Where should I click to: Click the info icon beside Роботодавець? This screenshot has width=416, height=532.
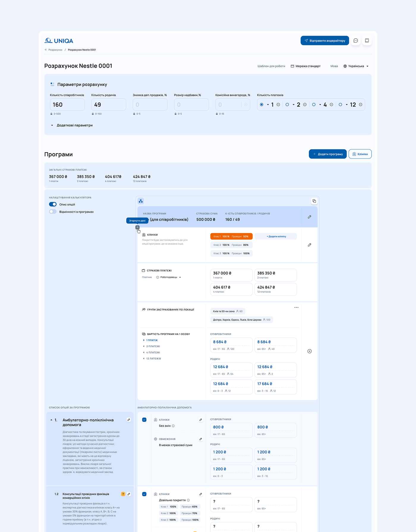tap(157, 277)
